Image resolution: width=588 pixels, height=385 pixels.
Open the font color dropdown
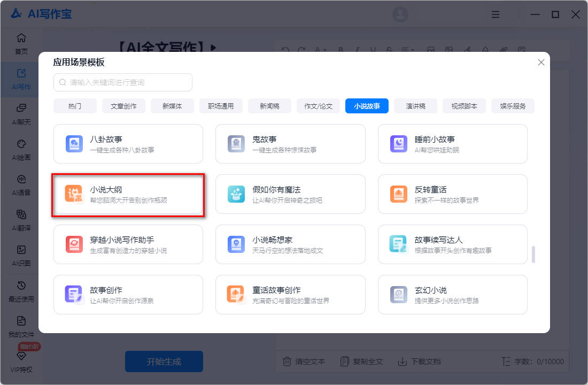point(321,48)
